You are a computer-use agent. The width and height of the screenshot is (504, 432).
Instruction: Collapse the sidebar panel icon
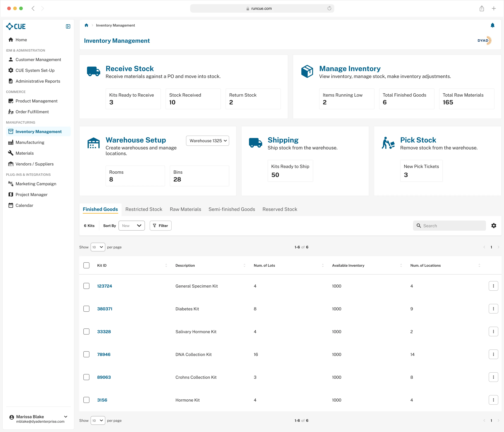click(x=68, y=26)
